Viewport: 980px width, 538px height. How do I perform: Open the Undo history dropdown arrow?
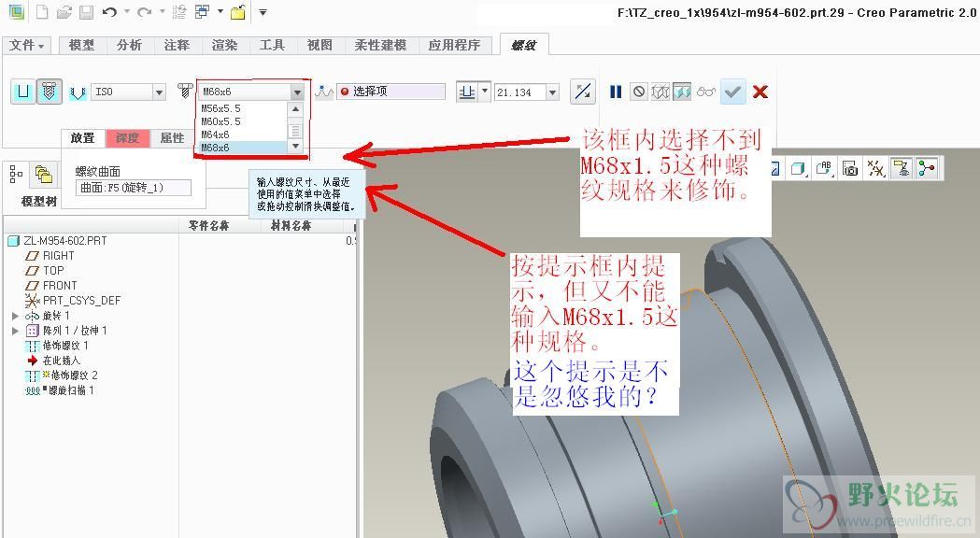(127, 12)
